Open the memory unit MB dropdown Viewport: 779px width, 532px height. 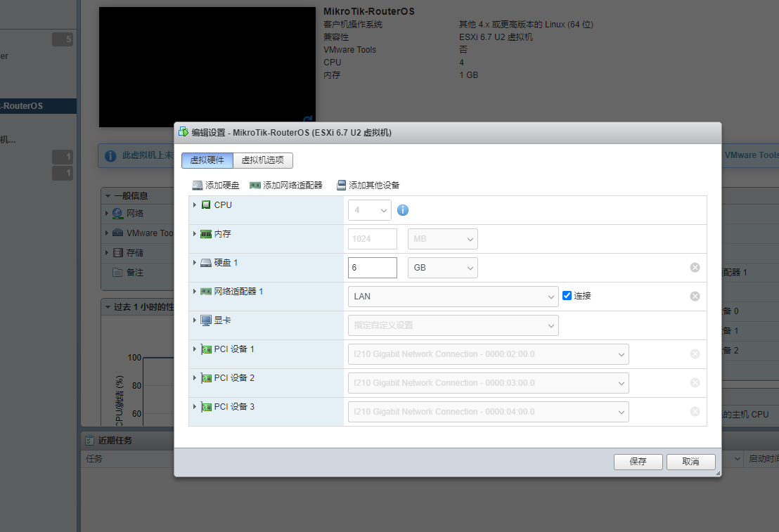(x=443, y=239)
